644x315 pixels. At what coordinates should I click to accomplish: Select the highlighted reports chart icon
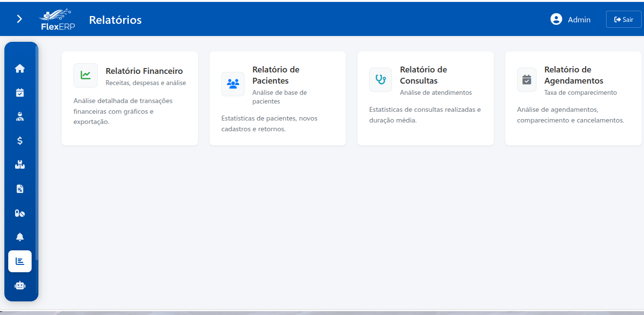pyautogui.click(x=20, y=261)
